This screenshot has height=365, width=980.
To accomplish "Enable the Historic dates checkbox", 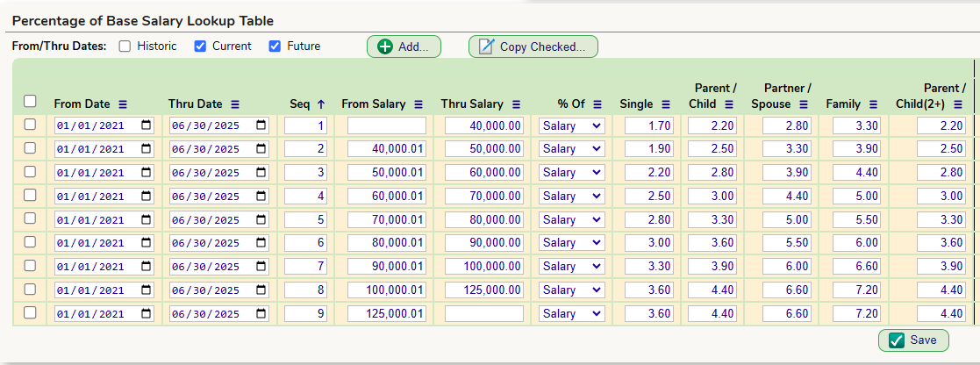I will click(125, 47).
